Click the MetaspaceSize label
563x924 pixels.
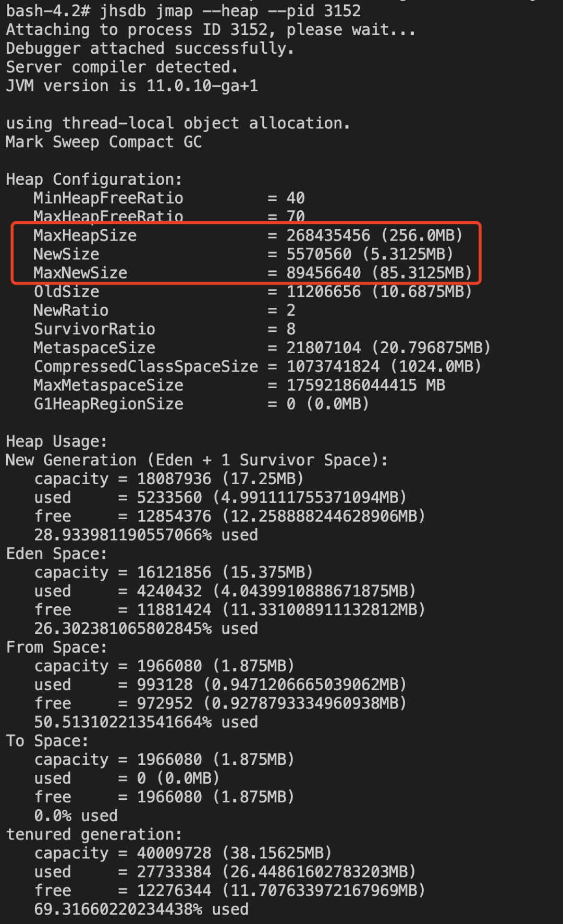tap(94, 348)
